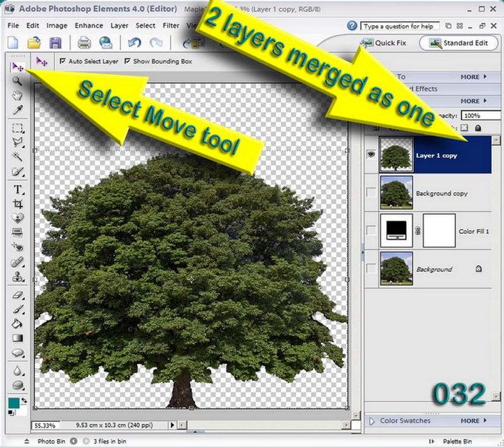Select the Crop tool
504x447 pixels.
pyautogui.click(x=17, y=203)
